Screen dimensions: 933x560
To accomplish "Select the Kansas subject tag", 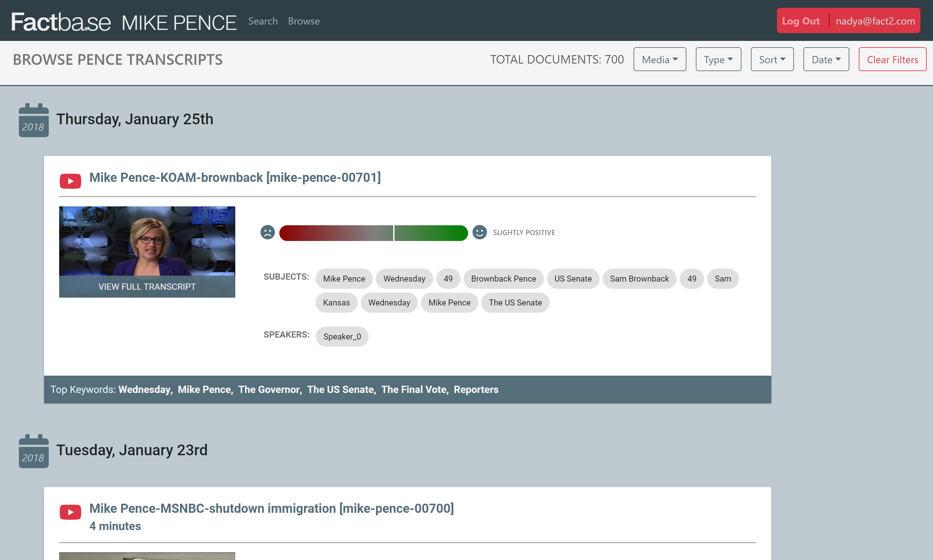I will [336, 303].
